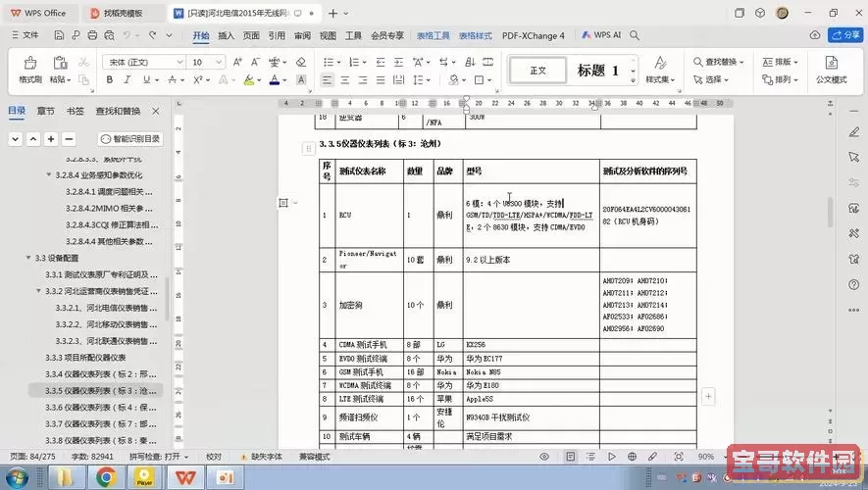868x490 pixels.
Task: Collapse the 3.3 设备配置 outline node
Action: click(28, 258)
